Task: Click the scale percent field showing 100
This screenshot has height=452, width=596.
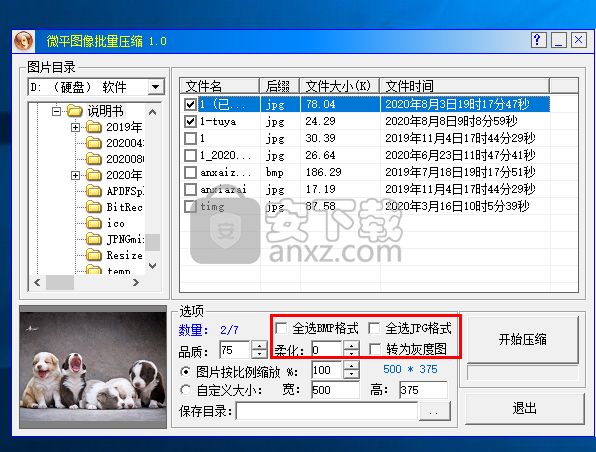Action: (327, 370)
